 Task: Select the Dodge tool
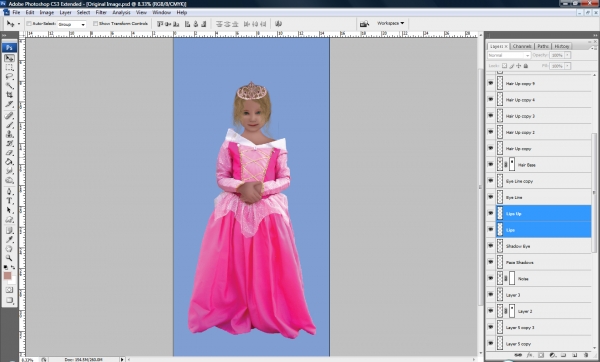pyautogui.click(x=9, y=180)
